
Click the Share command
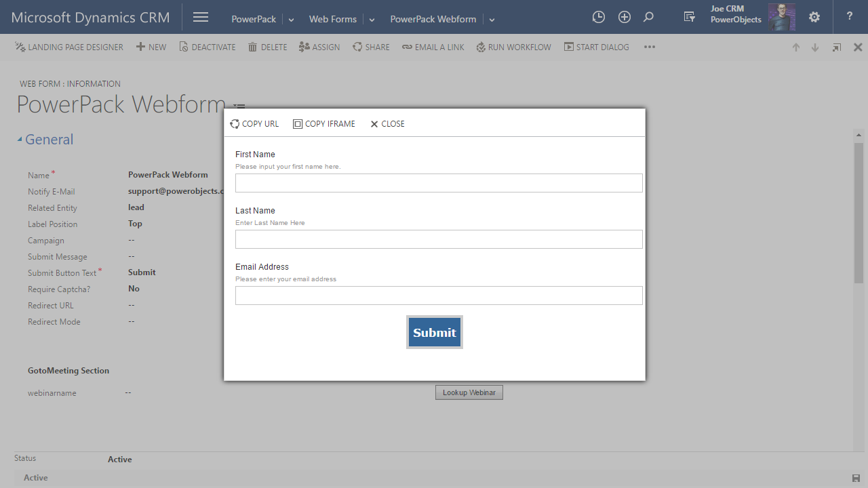pos(371,47)
